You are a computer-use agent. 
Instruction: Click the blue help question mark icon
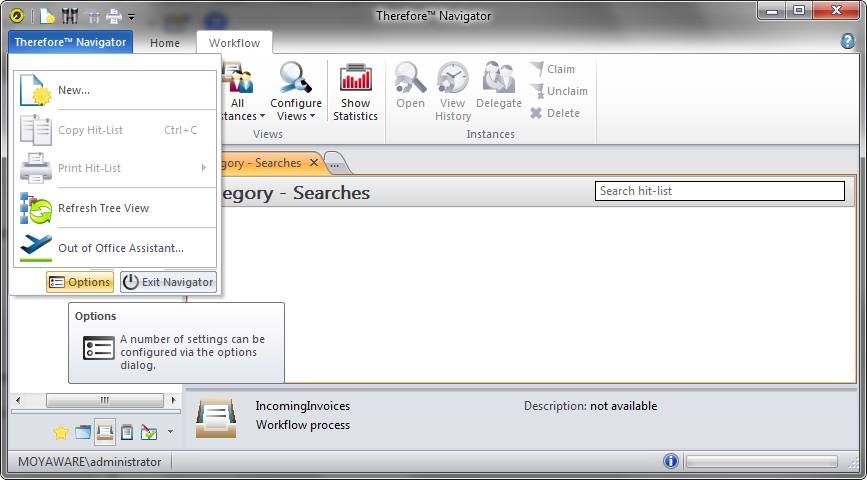coord(848,41)
